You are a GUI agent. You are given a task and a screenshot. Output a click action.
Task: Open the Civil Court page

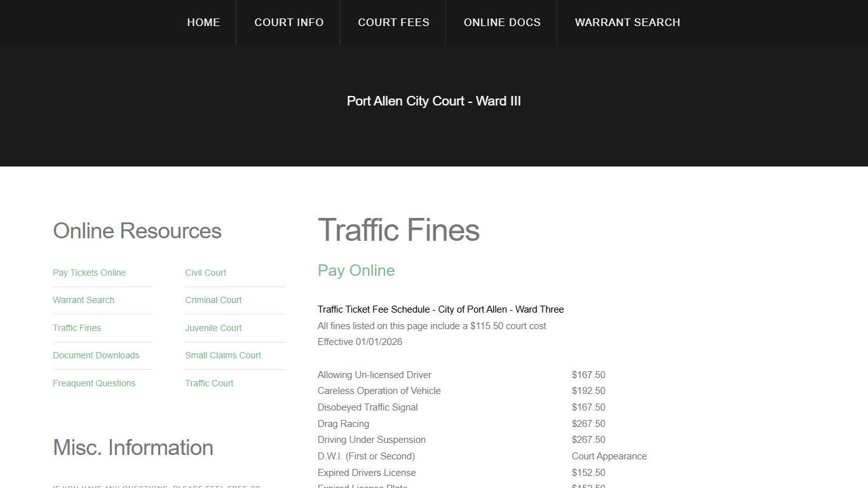point(205,273)
